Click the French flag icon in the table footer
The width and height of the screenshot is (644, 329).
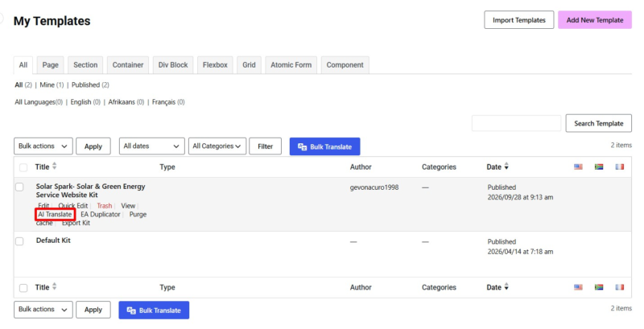click(619, 287)
